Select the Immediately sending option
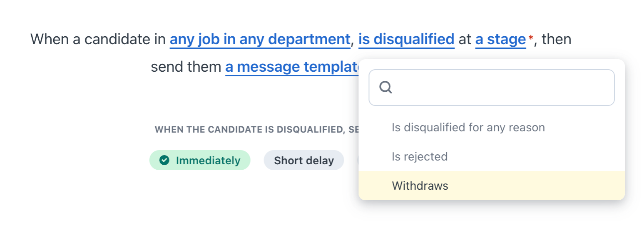Image resolution: width=644 pixels, height=241 pixels. point(200,160)
